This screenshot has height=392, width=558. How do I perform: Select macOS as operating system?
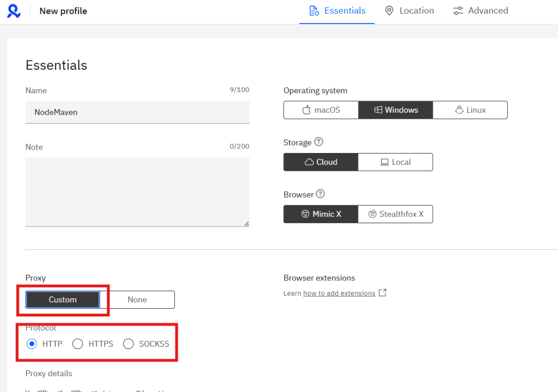(x=321, y=110)
